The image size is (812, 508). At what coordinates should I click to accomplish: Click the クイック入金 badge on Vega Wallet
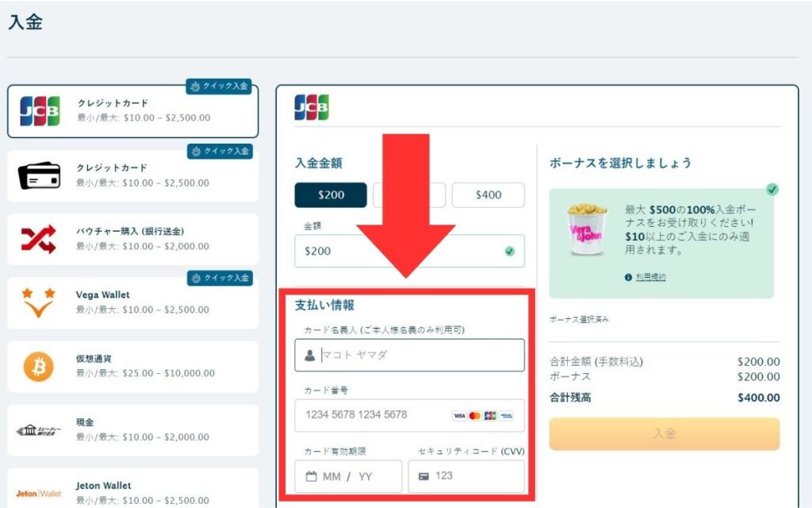tap(220, 278)
